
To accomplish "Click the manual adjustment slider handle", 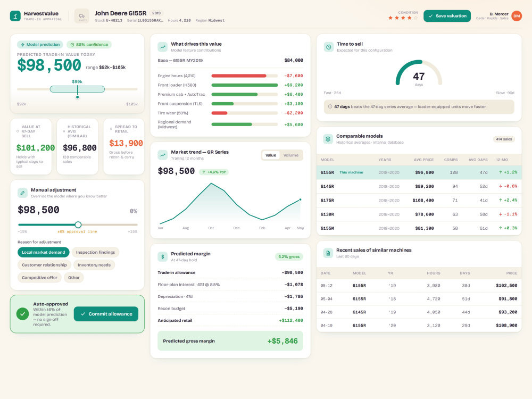I will pyautogui.click(x=78, y=225).
